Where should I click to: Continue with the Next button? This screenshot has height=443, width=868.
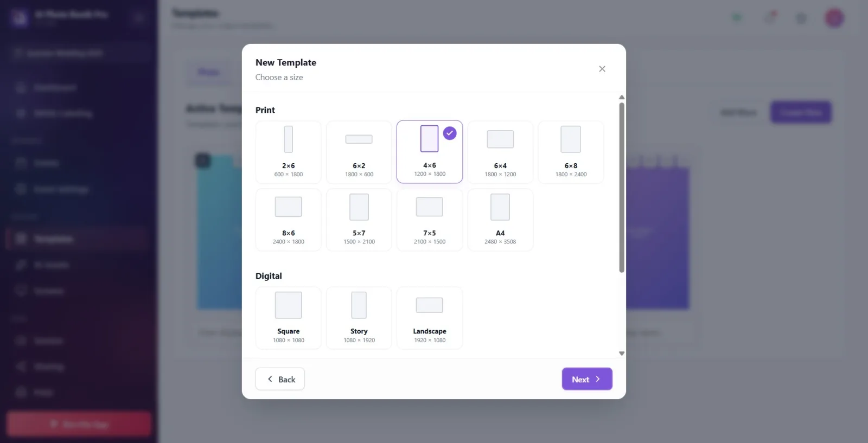tap(587, 379)
